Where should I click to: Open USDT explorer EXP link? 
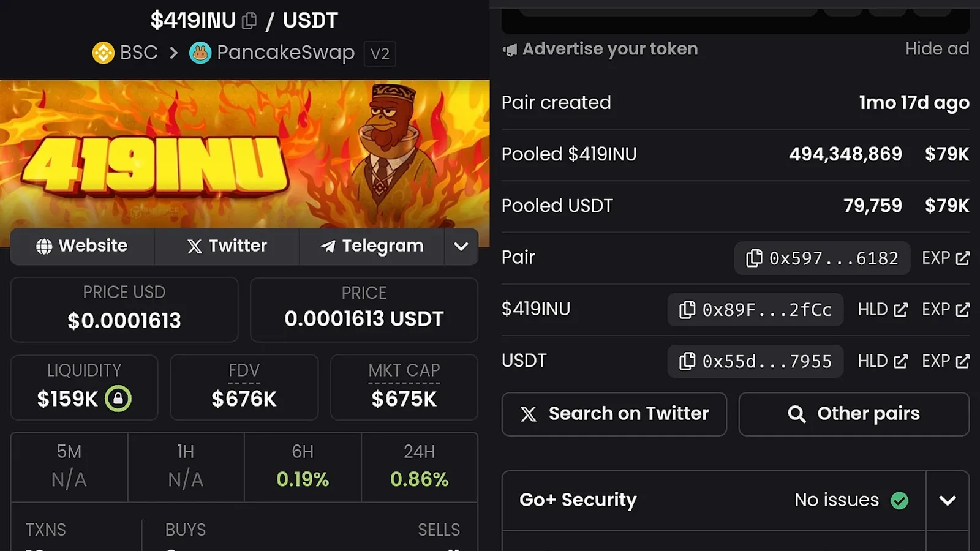click(x=946, y=361)
